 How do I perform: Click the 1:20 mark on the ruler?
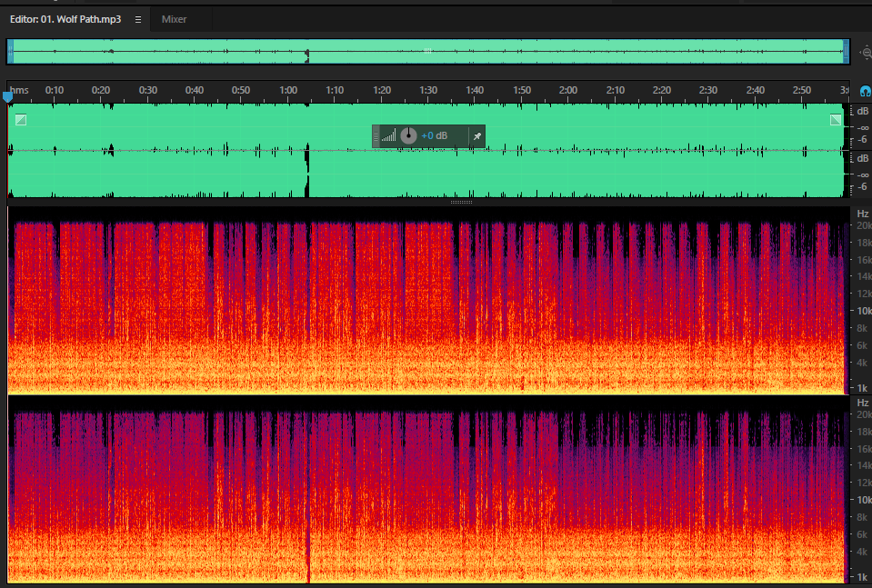382,90
